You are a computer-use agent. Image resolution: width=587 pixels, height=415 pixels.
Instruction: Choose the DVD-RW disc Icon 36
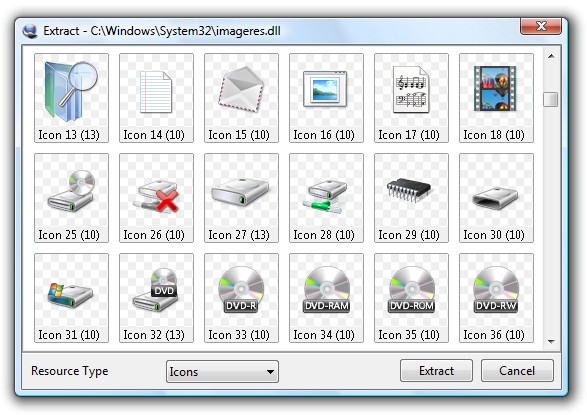click(x=496, y=298)
